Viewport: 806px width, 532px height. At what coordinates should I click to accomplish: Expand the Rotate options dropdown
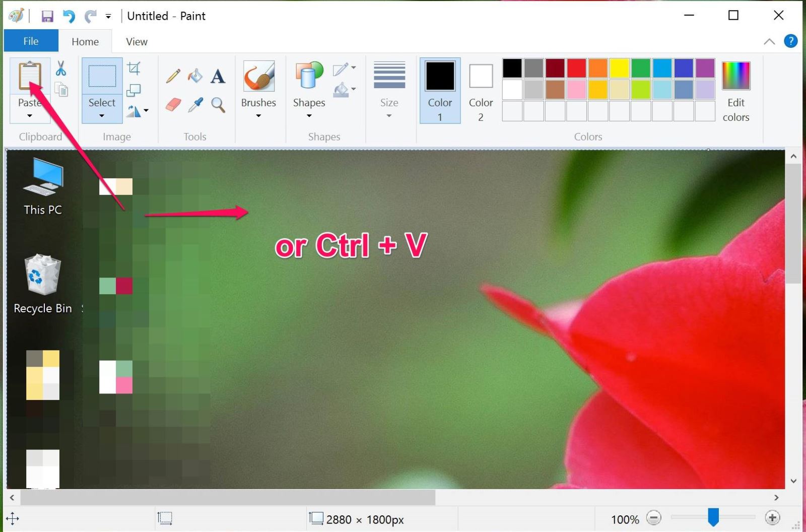tap(140, 111)
